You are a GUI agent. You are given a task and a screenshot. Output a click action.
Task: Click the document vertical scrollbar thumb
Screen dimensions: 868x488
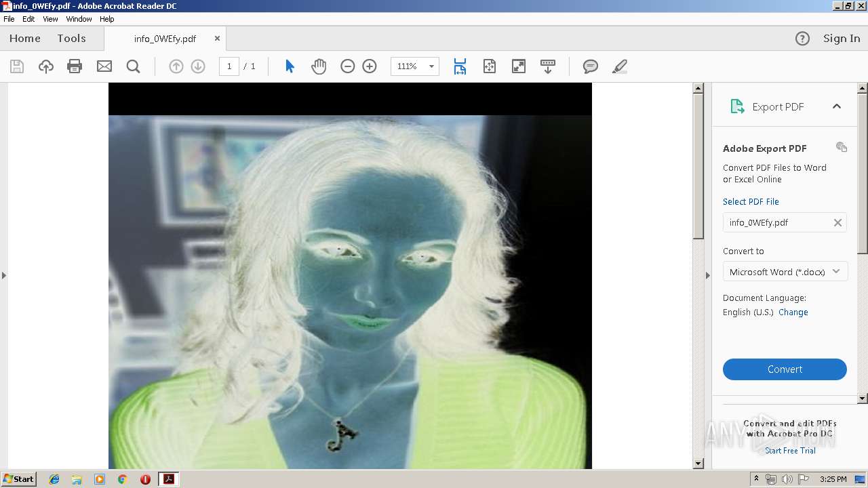(x=698, y=166)
